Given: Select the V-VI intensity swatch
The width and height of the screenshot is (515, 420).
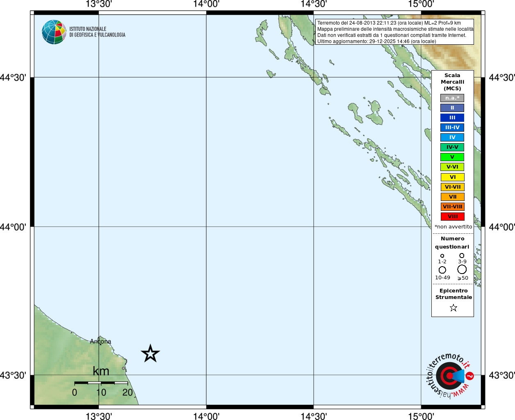Looking at the screenshot, I should pyautogui.click(x=452, y=167).
